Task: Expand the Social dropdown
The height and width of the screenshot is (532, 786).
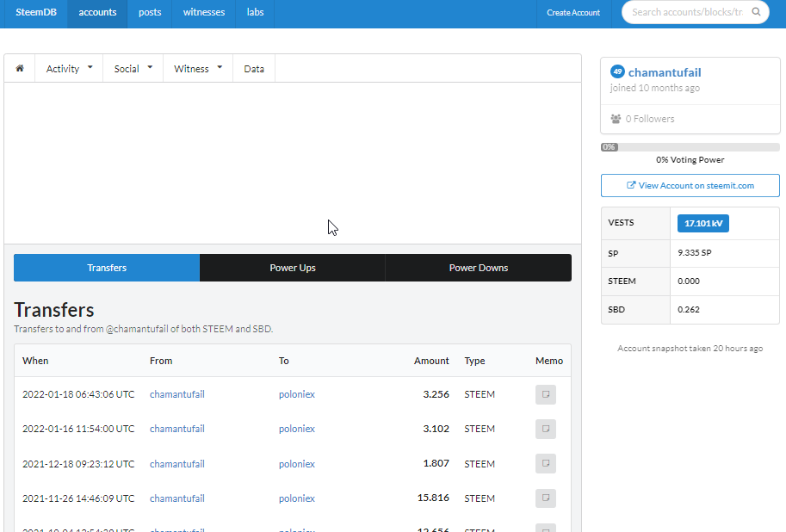Action: click(x=133, y=69)
